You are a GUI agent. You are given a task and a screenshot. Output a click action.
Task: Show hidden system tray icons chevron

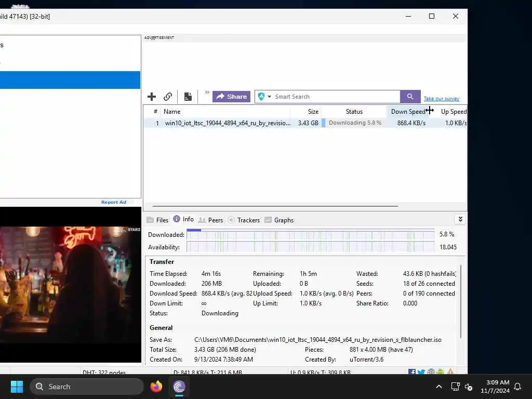[438, 387]
